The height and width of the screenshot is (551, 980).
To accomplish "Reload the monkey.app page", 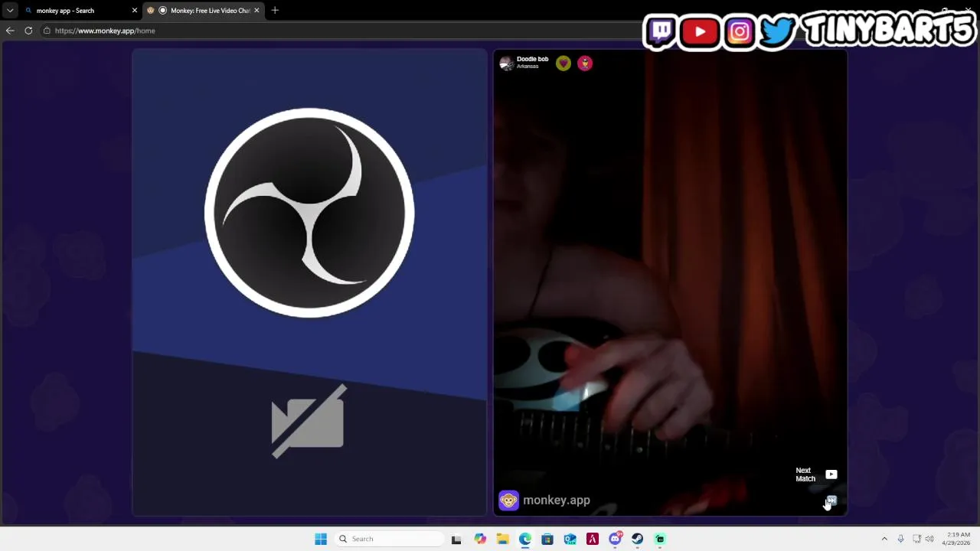I will point(28,31).
